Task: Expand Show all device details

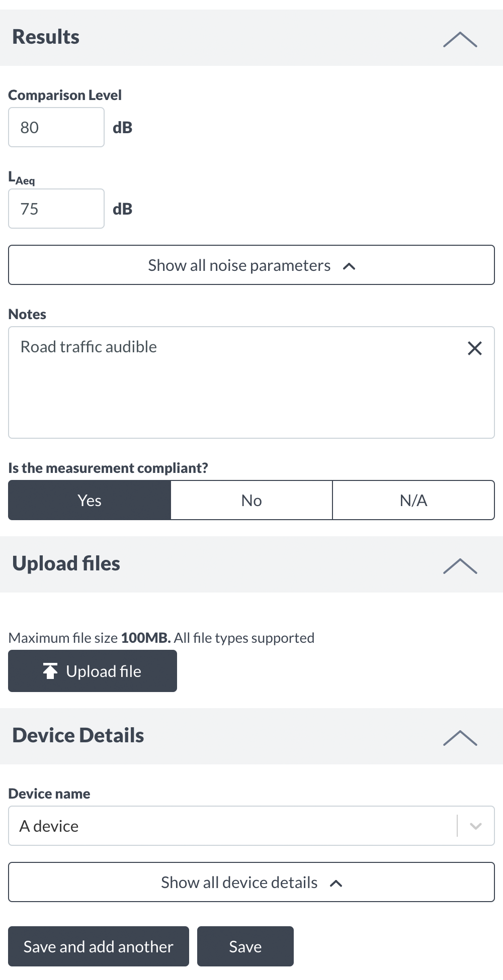Action: 251,882
